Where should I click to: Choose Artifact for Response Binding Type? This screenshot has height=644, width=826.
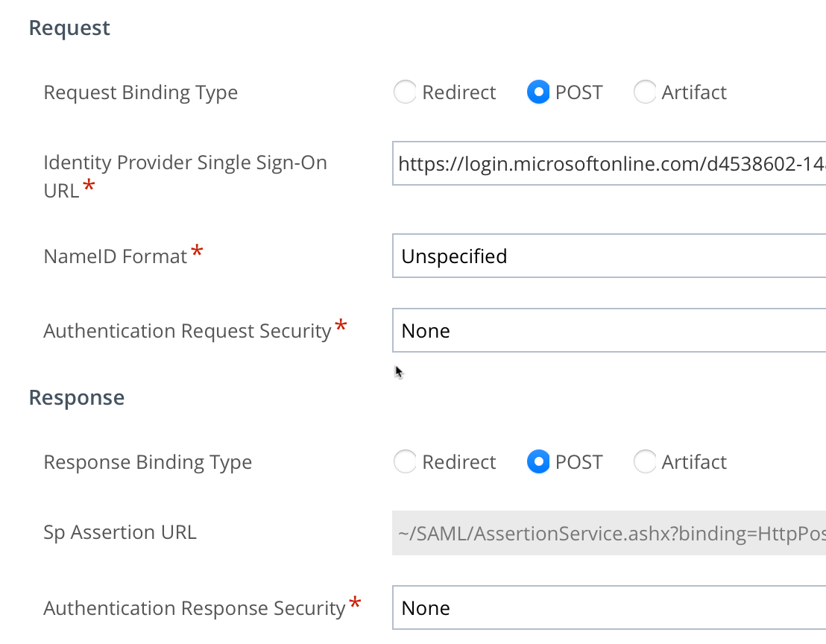(x=645, y=462)
